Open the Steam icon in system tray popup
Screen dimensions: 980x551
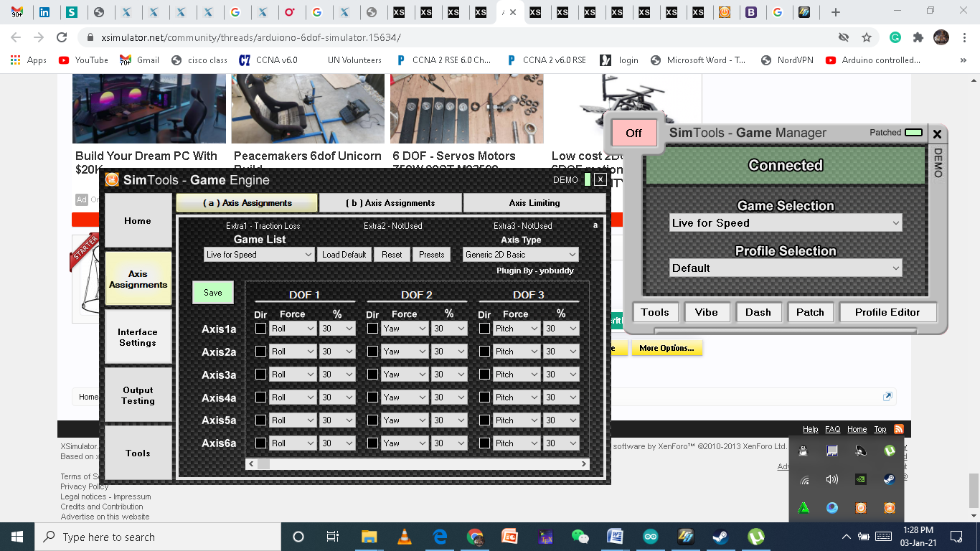click(889, 479)
